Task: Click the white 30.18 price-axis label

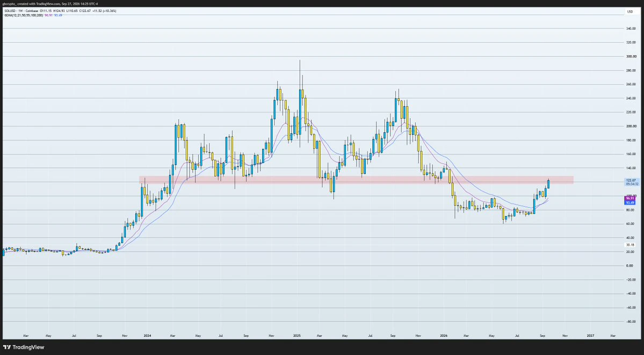Action: [x=631, y=244]
